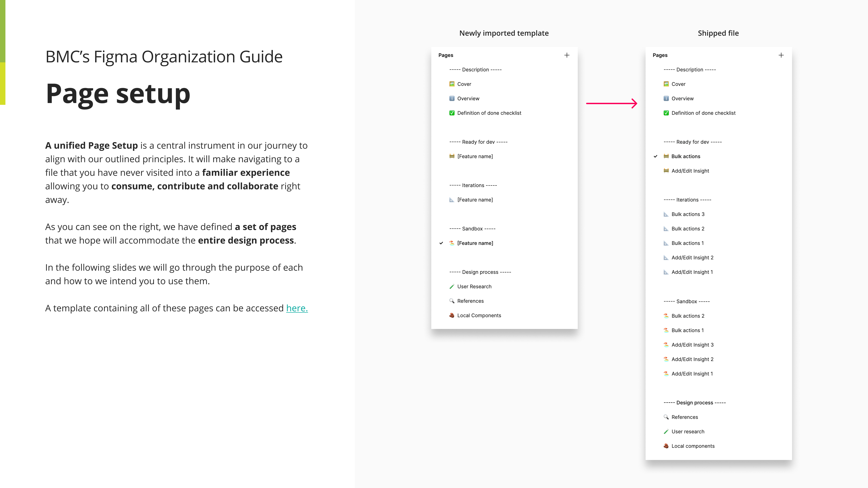Image resolution: width=868 pixels, height=488 pixels.
Task: Click Pages header in Shipped file panel
Action: 660,55
